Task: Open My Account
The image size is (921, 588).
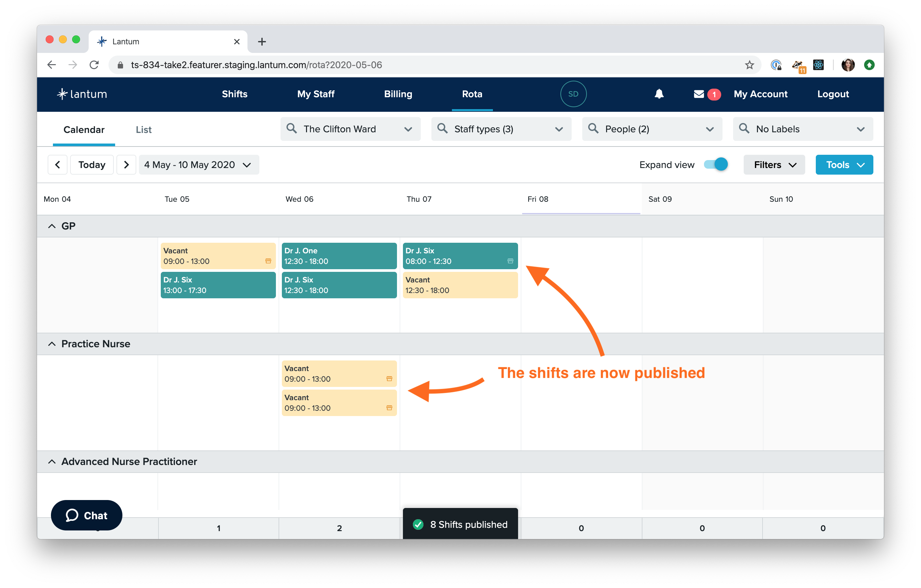Action: pos(760,94)
